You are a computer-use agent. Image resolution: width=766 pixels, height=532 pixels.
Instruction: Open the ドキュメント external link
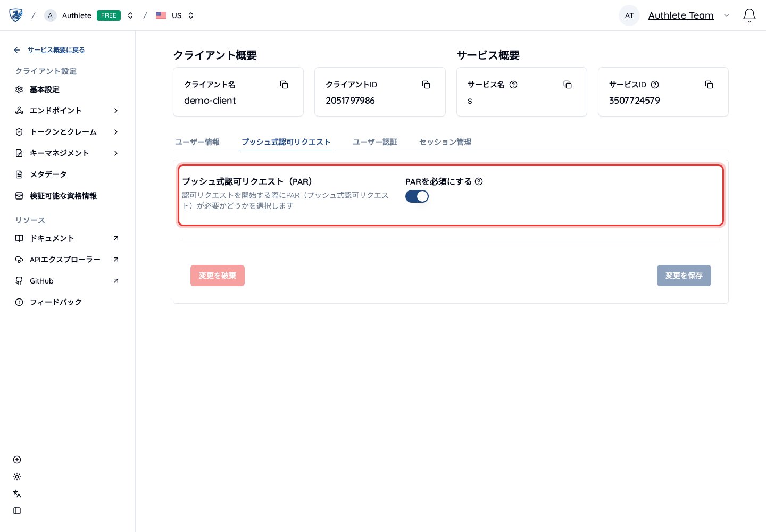point(68,238)
